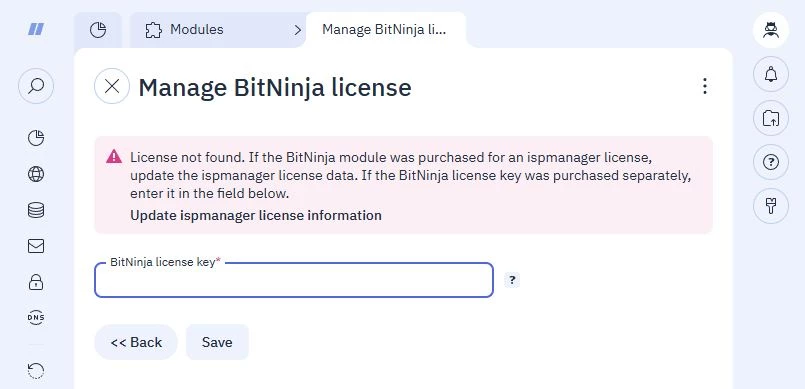The height and width of the screenshot is (389, 805).
Task: Open the file upload folder icon
Action: point(771,118)
